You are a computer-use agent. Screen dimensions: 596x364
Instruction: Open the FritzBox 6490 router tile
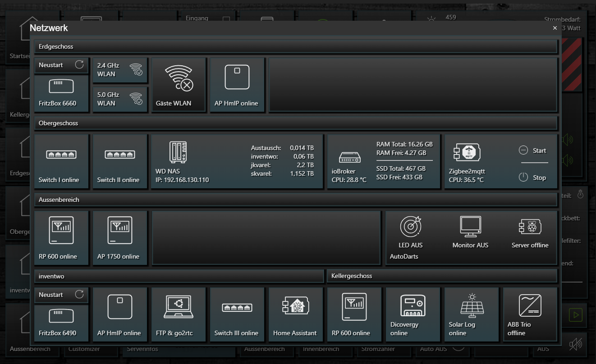(x=61, y=323)
